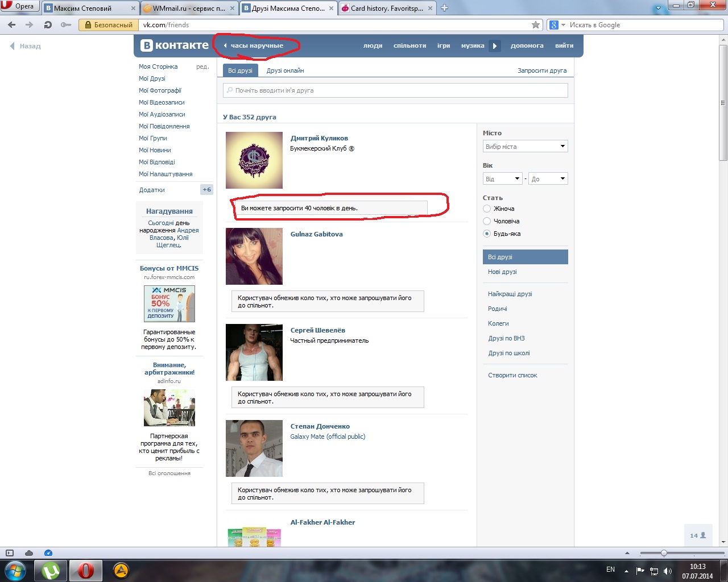Open the Вибір міста city dropdown

[526, 147]
